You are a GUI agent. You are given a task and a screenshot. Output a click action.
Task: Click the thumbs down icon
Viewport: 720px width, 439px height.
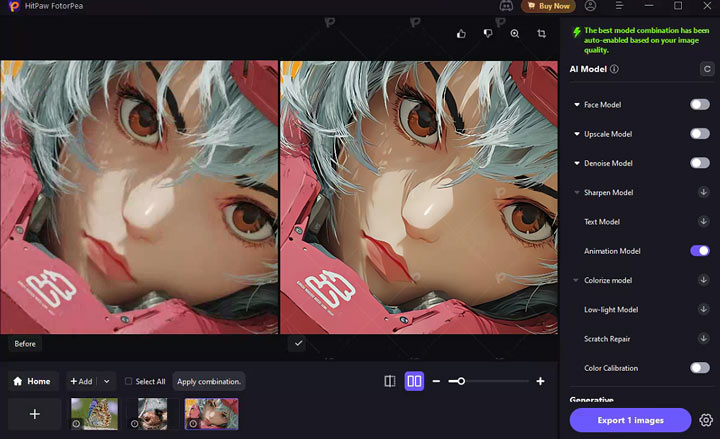click(488, 34)
